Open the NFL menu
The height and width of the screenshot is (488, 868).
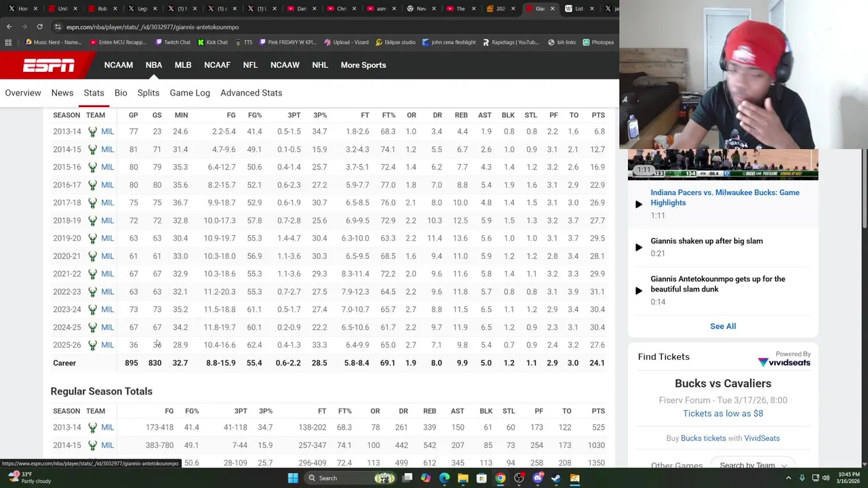point(250,65)
